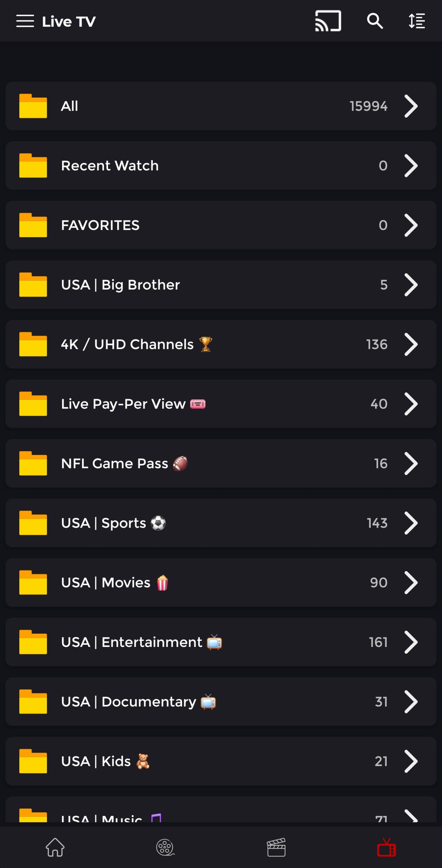This screenshot has height=868, width=442.
Task: Expand the Recent Watch chevron arrow
Action: [411, 166]
